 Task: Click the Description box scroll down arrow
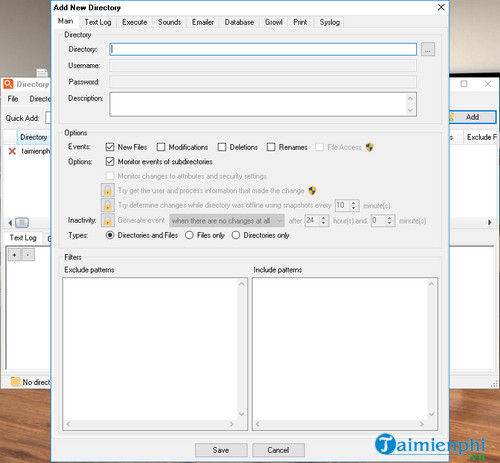point(410,110)
